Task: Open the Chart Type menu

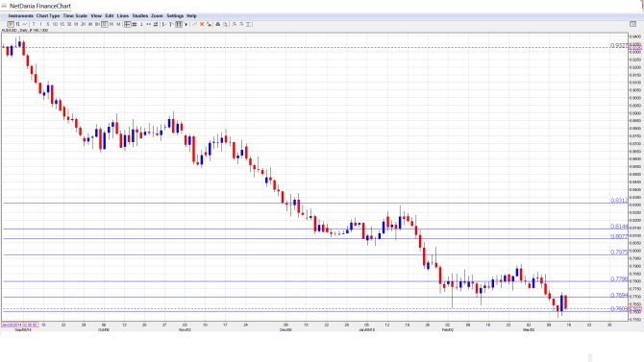Action: click(x=48, y=15)
